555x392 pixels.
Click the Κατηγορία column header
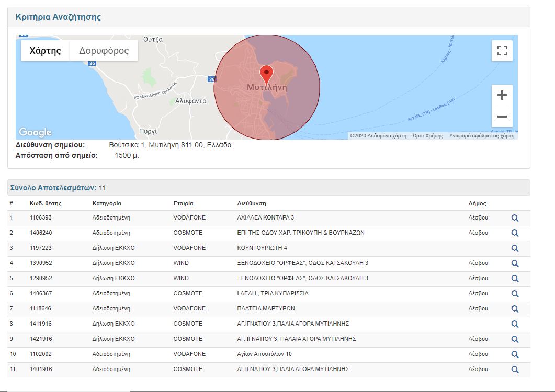107,203
